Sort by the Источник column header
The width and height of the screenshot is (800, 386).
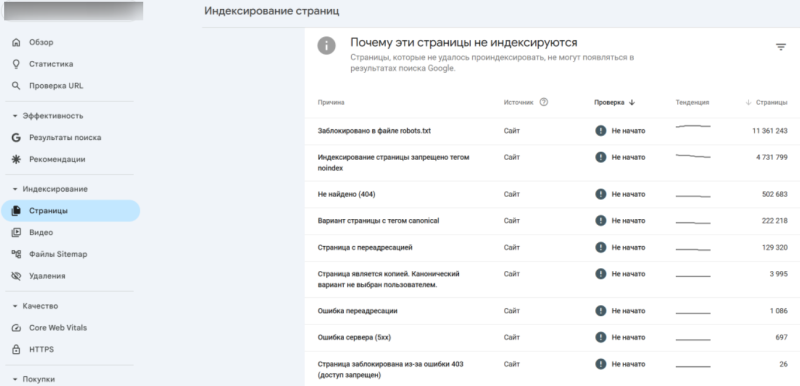[518, 102]
